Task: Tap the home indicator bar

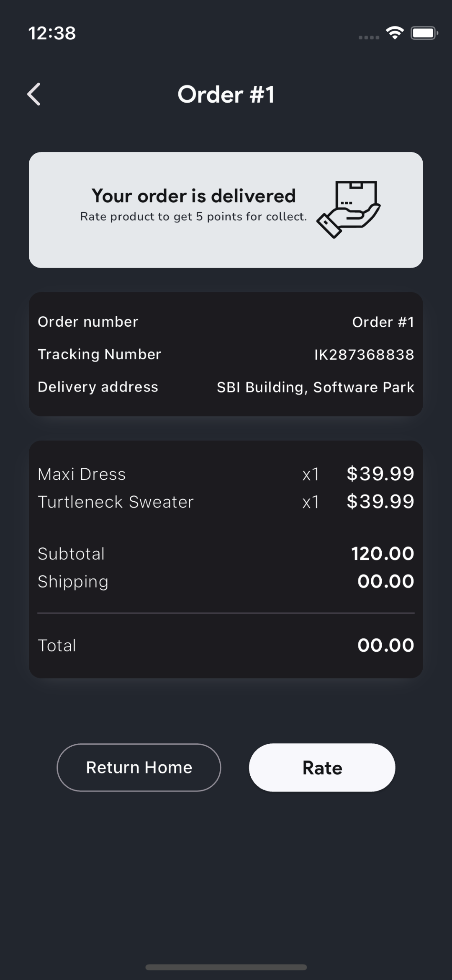Action: point(226,967)
